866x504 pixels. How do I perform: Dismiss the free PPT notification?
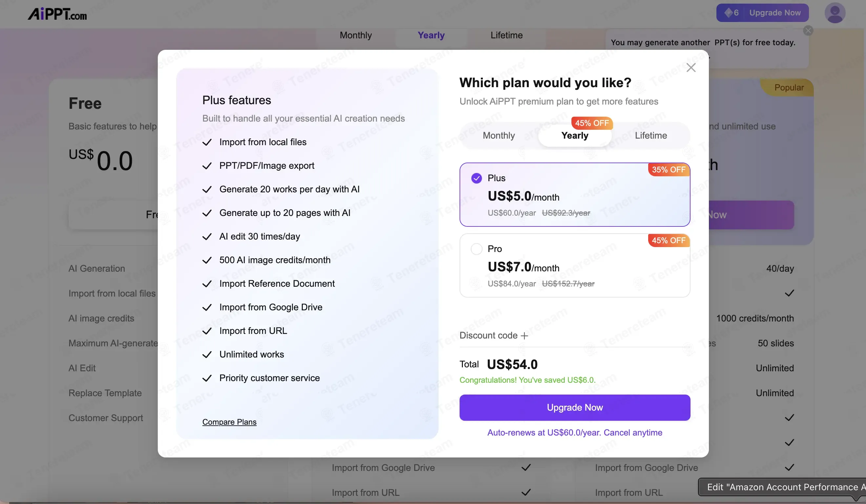(808, 30)
